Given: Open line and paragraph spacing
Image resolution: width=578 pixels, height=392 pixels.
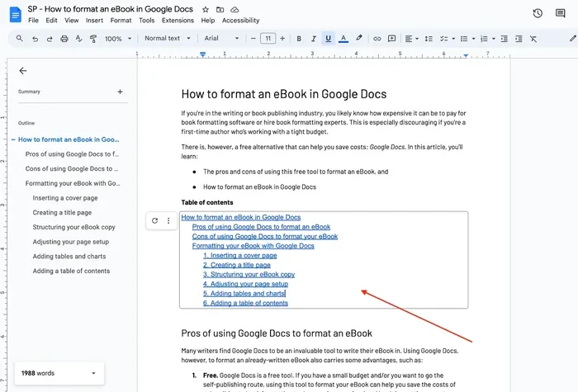Looking at the screenshot, I should tap(429, 39).
